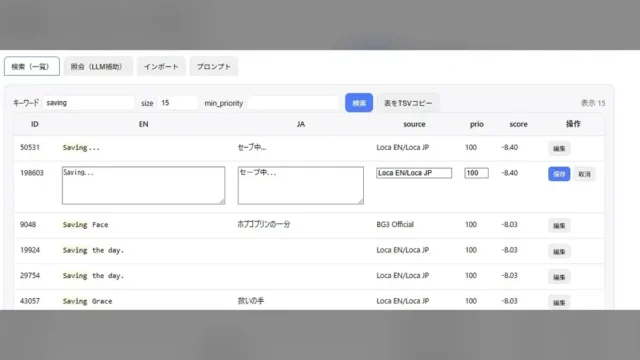The width and height of the screenshot is (640, 360).
Task: Focus the keyword field containing saving
Action: 89,103
